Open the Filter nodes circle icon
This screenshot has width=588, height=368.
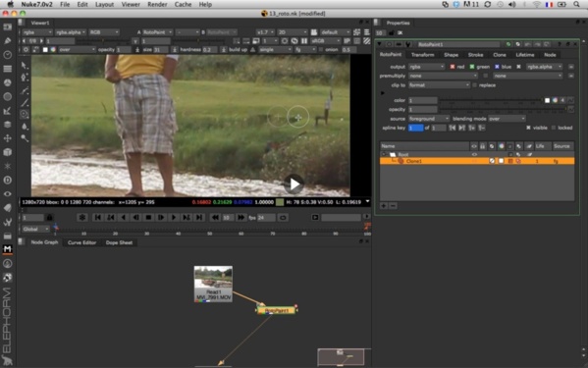[x=8, y=96]
